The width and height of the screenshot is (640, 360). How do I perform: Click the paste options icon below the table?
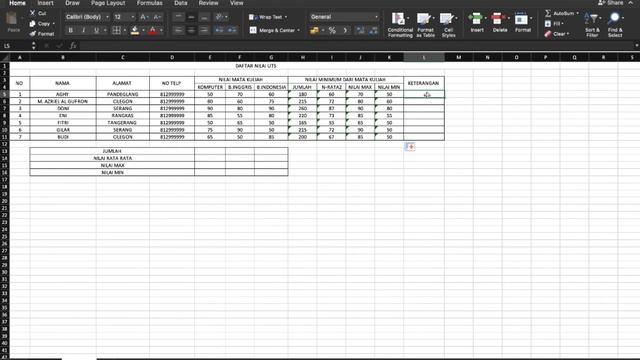coord(410,147)
